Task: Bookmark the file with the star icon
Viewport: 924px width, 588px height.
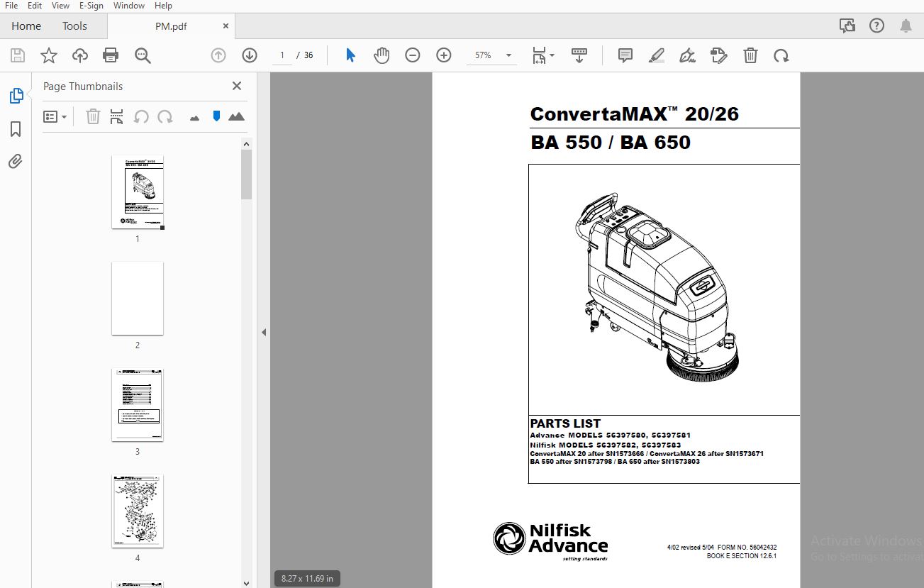Action: point(49,55)
